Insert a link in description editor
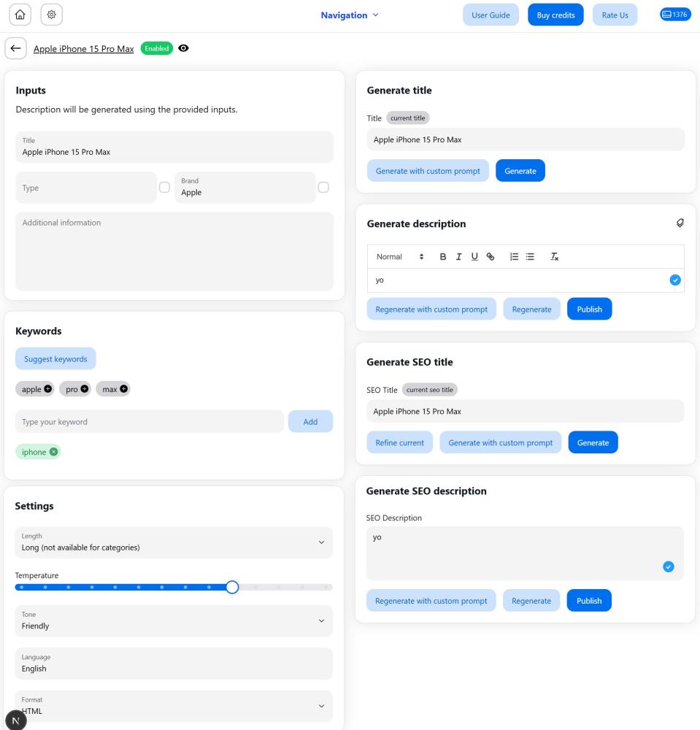The image size is (700, 730). [x=490, y=256]
